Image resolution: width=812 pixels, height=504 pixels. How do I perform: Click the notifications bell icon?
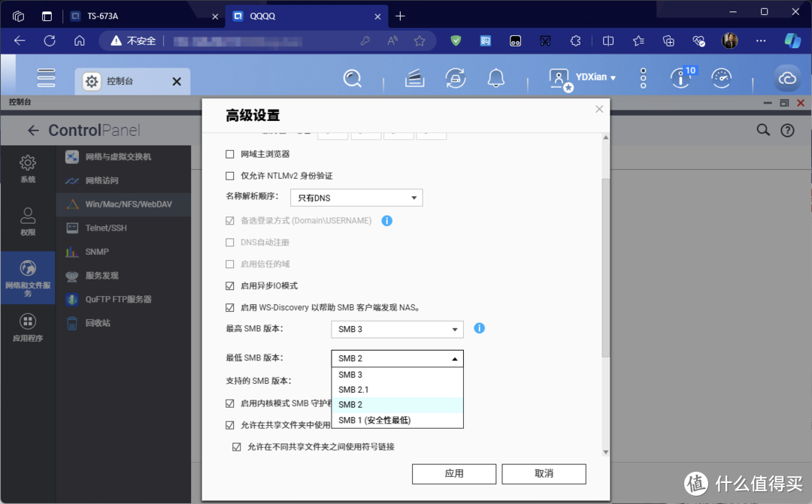(495, 78)
